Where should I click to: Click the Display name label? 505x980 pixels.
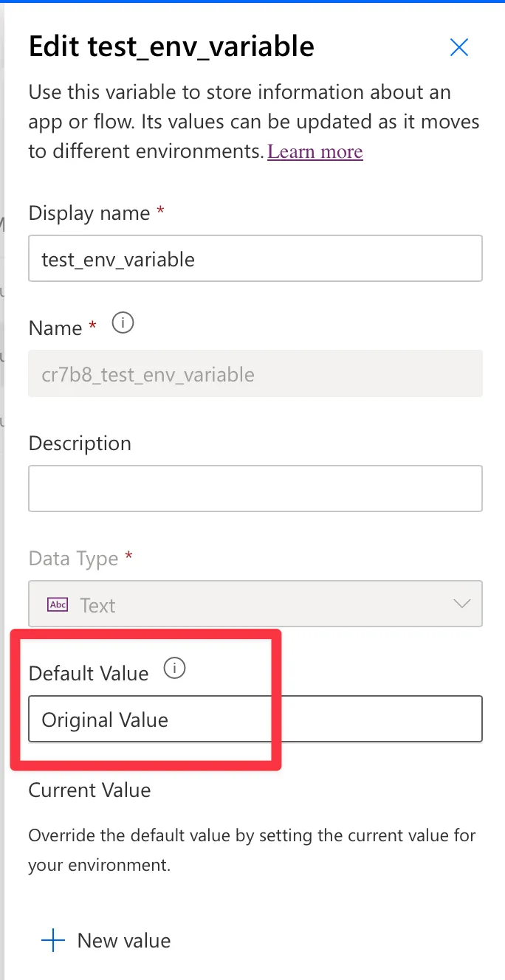89,213
